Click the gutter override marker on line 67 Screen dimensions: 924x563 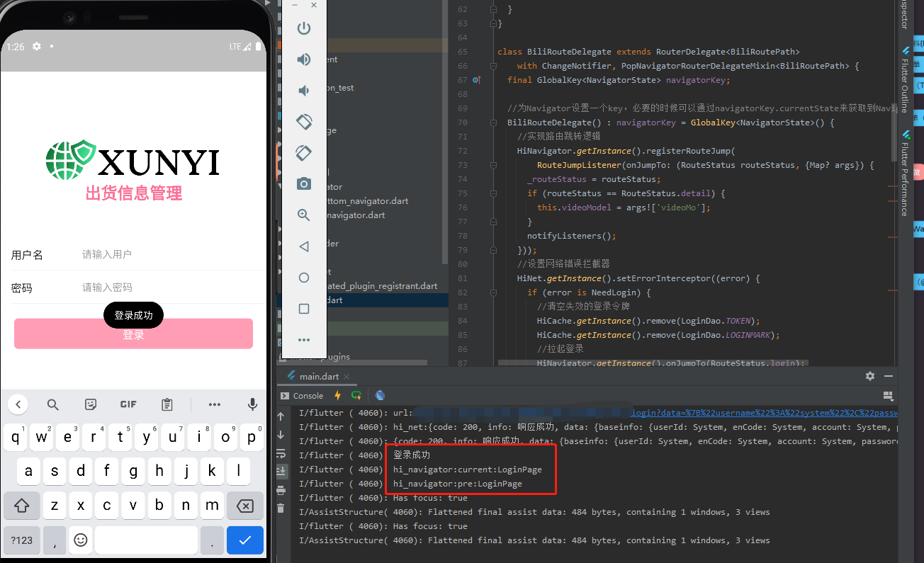click(x=477, y=80)
